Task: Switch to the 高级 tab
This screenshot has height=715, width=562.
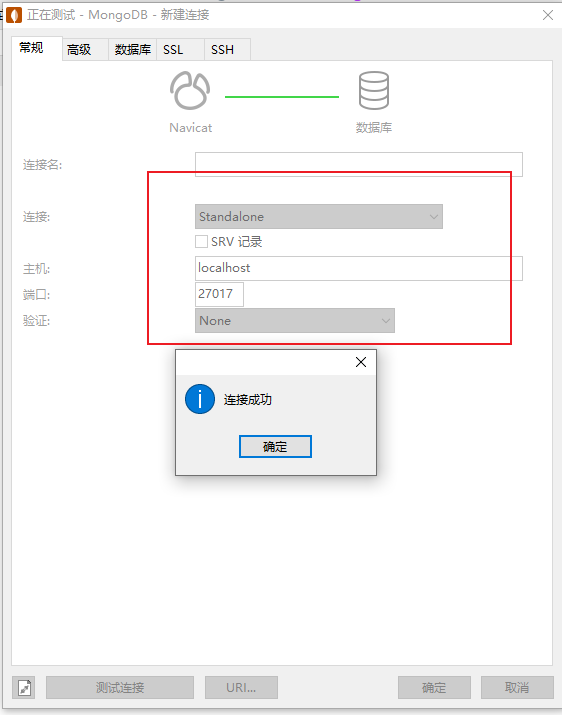Action: tap(85, 50)
